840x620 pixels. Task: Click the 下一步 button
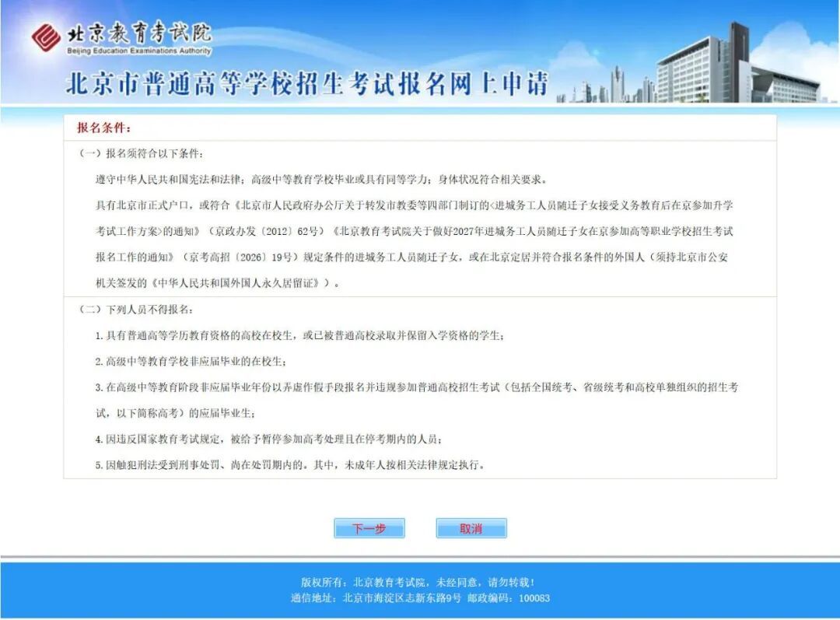(x=369, y=528)
